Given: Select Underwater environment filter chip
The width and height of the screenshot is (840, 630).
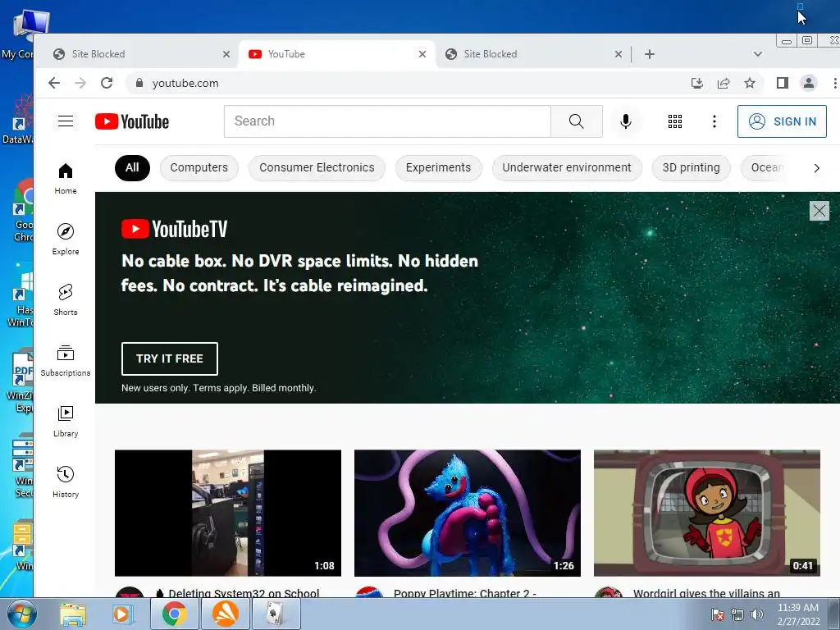Looking at the screenshot, I should (567, 167).
